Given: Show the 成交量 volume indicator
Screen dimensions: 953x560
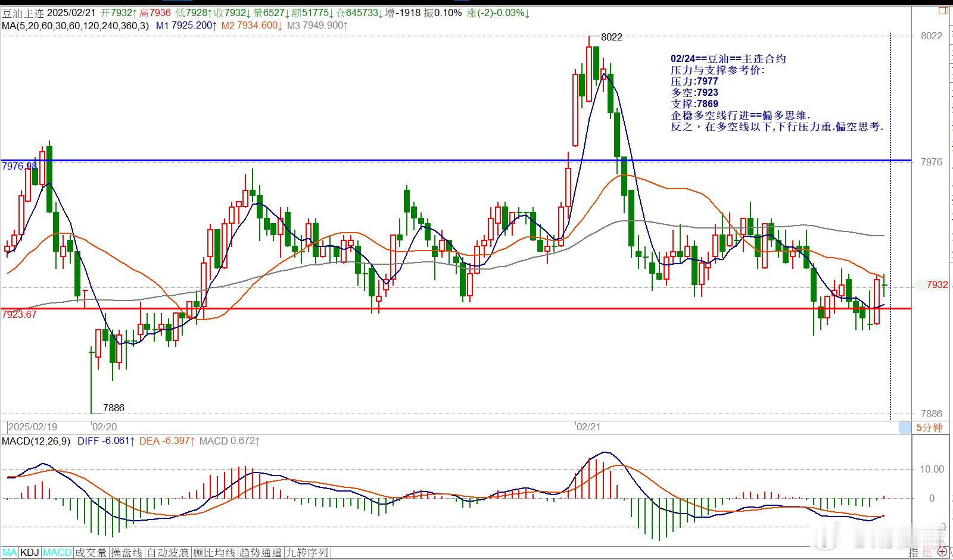Looking at the screenshot, I should (91, 553).
